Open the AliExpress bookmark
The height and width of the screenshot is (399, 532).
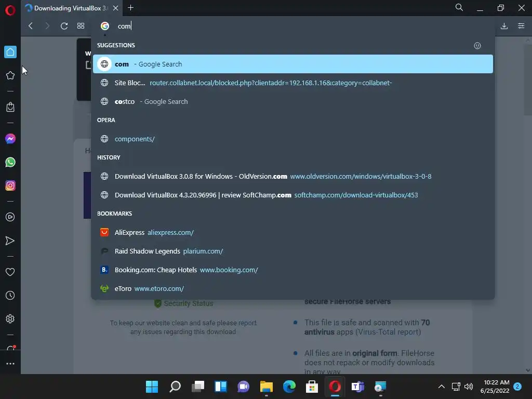coord(293,232)
